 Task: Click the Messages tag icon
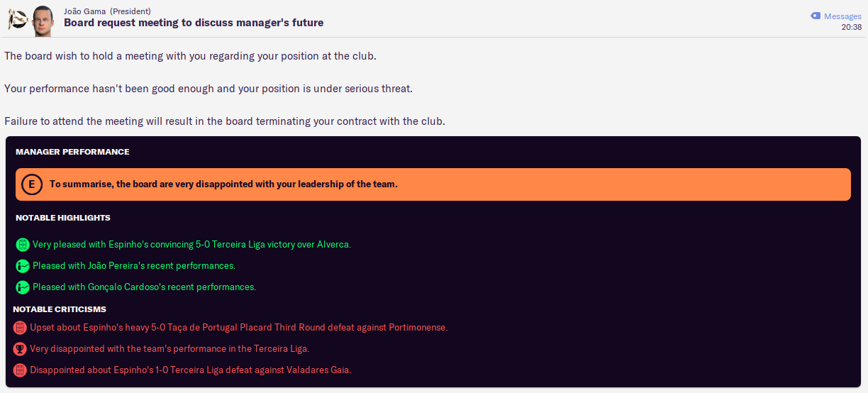(x=816, y=16)
